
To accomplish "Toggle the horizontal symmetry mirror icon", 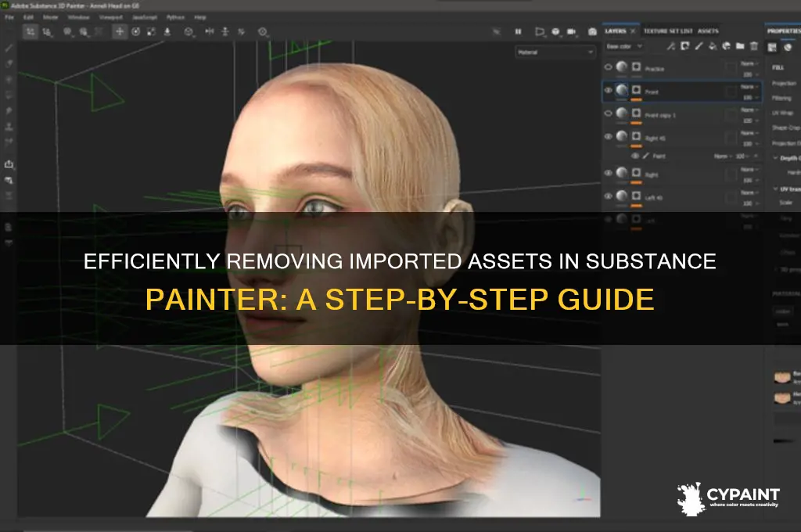I will 210,31.
